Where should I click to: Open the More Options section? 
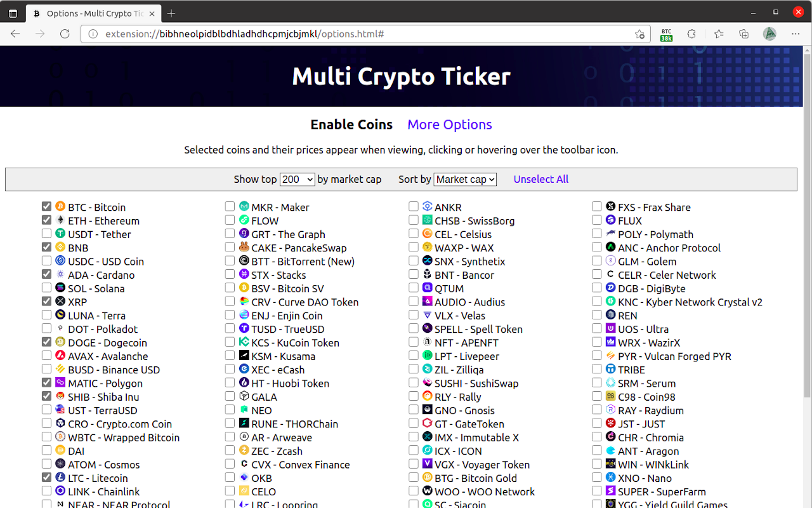[x=450, y=124]
